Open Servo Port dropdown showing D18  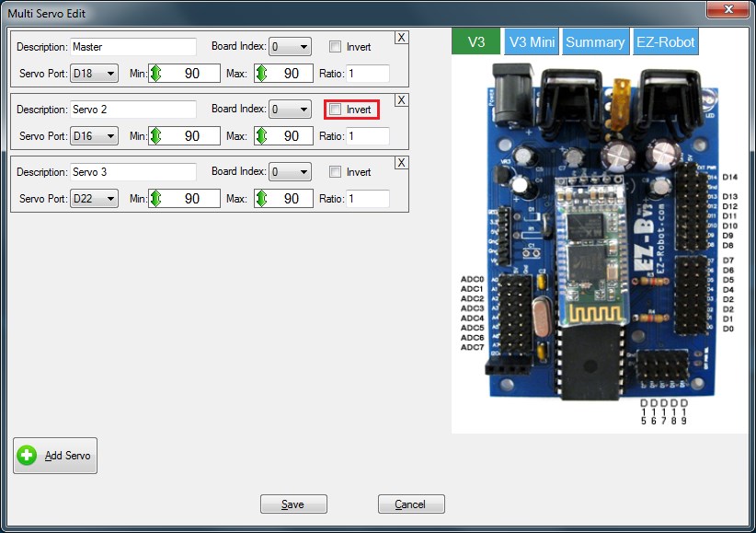pos(94,74)
